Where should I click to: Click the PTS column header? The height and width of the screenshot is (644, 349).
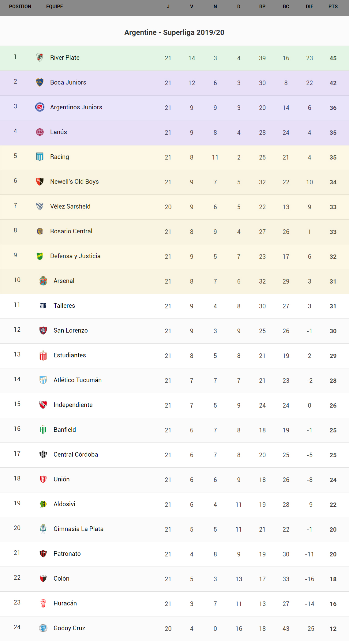point(333,7)
